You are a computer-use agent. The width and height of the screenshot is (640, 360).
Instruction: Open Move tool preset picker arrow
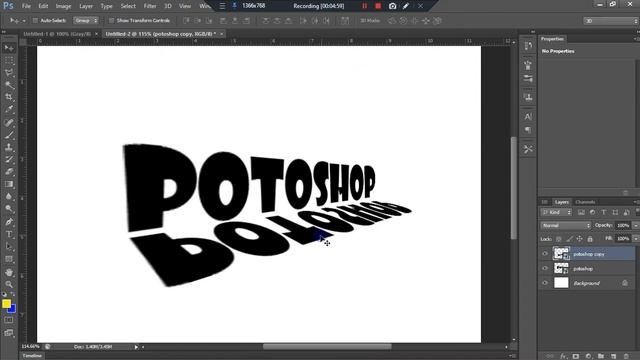pos(24,20)
